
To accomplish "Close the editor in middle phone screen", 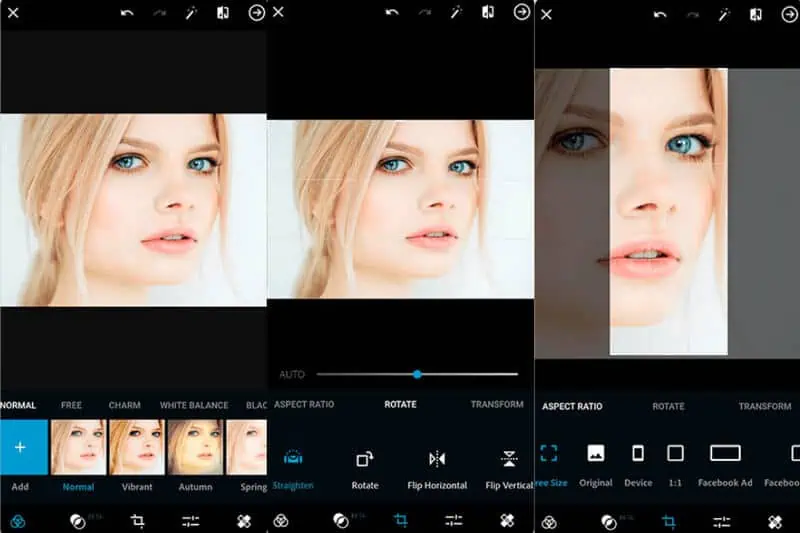I will click(278, 12).
